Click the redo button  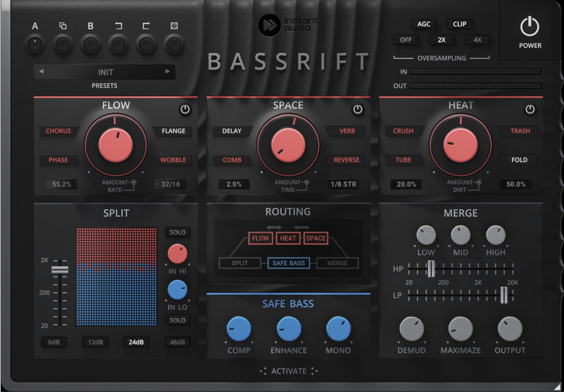pos(146,44)
